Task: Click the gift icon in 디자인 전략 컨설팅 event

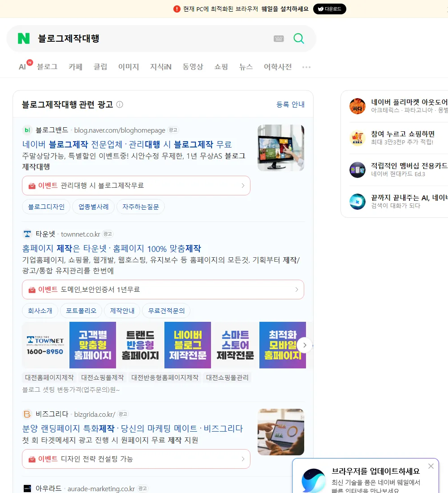Action: [x=32, y=459]
